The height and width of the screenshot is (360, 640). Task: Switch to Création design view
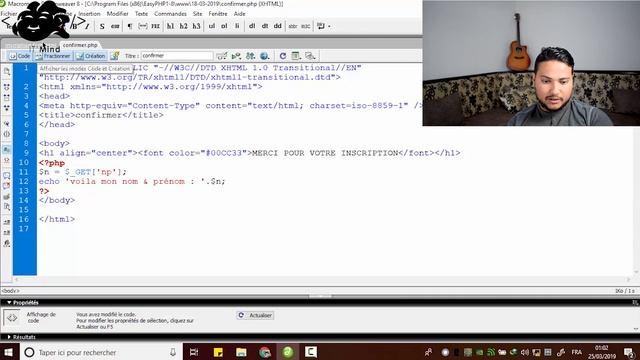(91, 56)
